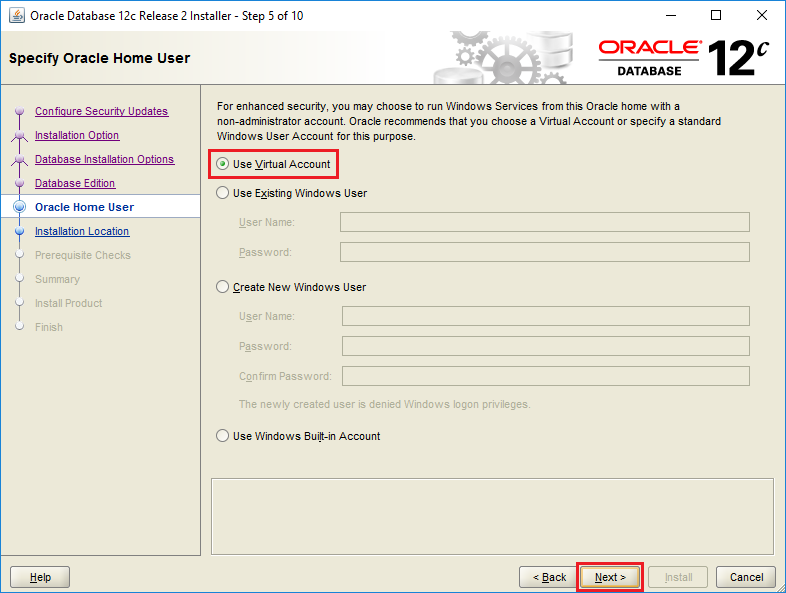
Task: Click the Help button
Action: 40,577
